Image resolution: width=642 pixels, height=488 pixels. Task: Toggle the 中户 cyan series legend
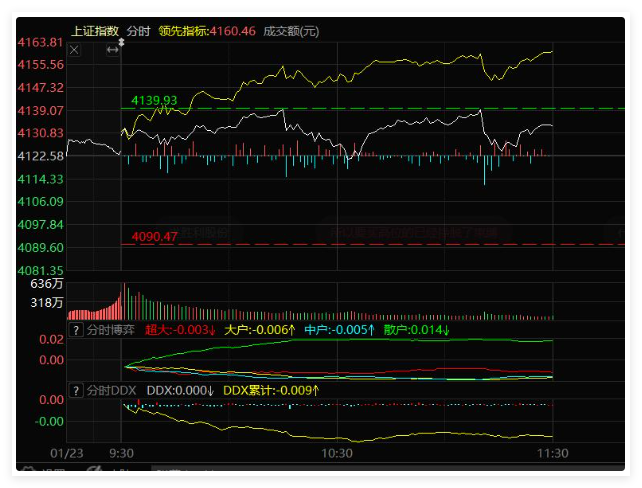pos(340,329)
